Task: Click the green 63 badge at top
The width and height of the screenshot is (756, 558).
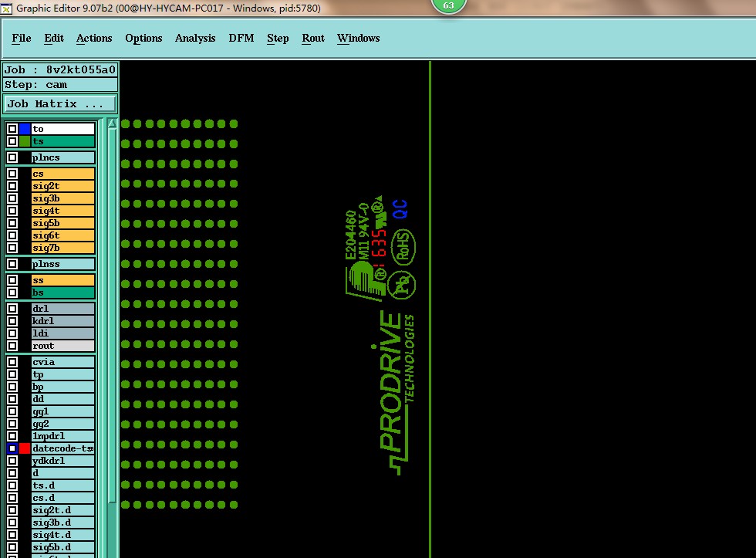Action: tap(448, 5)
